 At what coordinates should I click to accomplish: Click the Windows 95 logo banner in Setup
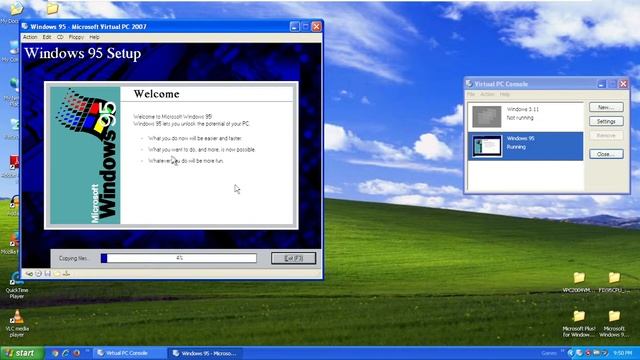coord(85,156)
